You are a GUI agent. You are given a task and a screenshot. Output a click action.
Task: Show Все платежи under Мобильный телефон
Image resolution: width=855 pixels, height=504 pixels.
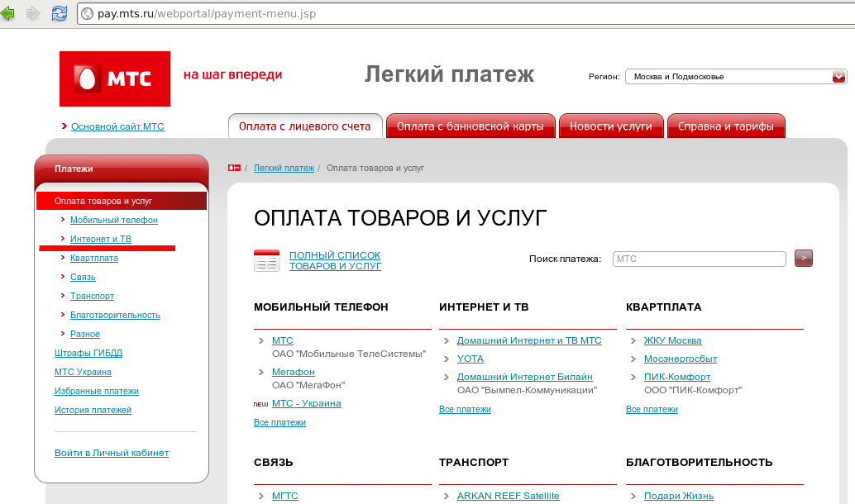click(279, 423)
